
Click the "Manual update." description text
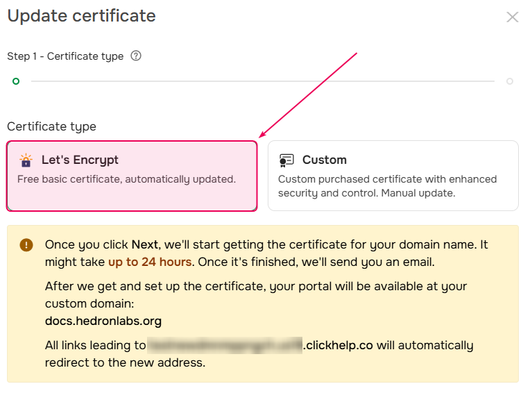coord(418,193)
